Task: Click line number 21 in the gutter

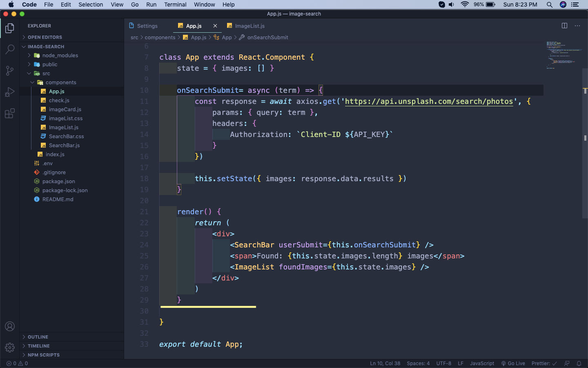Action: (144, 212)
